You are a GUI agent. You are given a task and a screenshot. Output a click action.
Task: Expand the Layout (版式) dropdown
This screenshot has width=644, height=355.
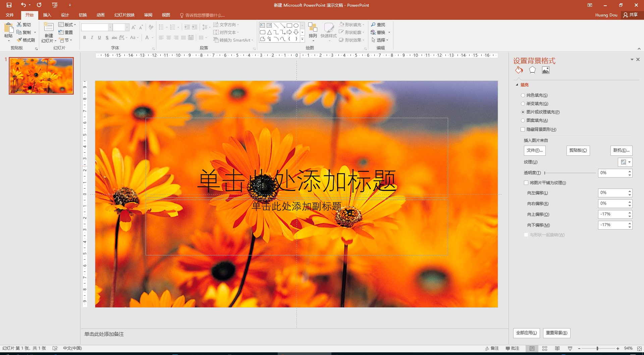tap(67, 24)
